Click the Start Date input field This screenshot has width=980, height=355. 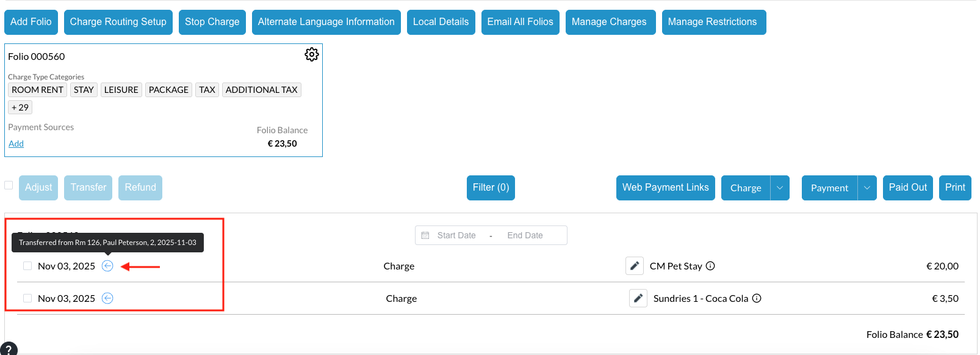coord(456,235)
